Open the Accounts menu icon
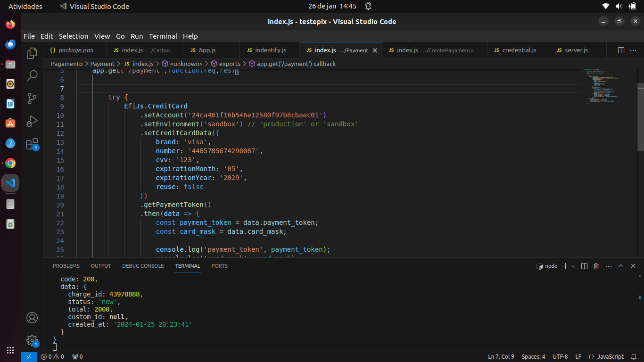This screenshot has height=362, width=644. [32, 318]
